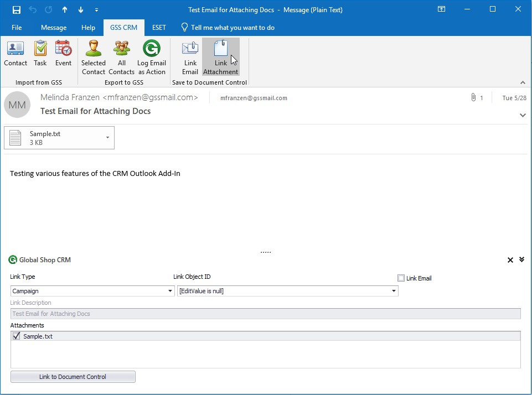Uncheck the Sample.txt attachment checkbox
This screenshot has height=395, width=532.
[16, 336]
